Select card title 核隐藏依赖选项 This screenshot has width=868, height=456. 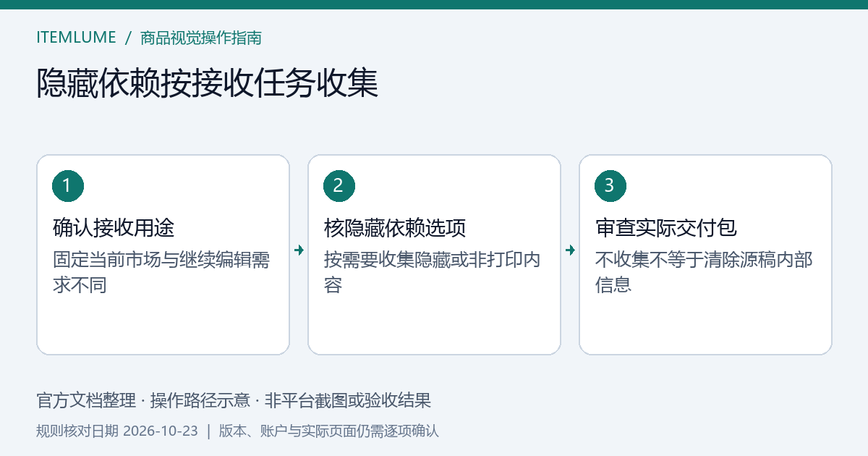[x=395, y=228]
